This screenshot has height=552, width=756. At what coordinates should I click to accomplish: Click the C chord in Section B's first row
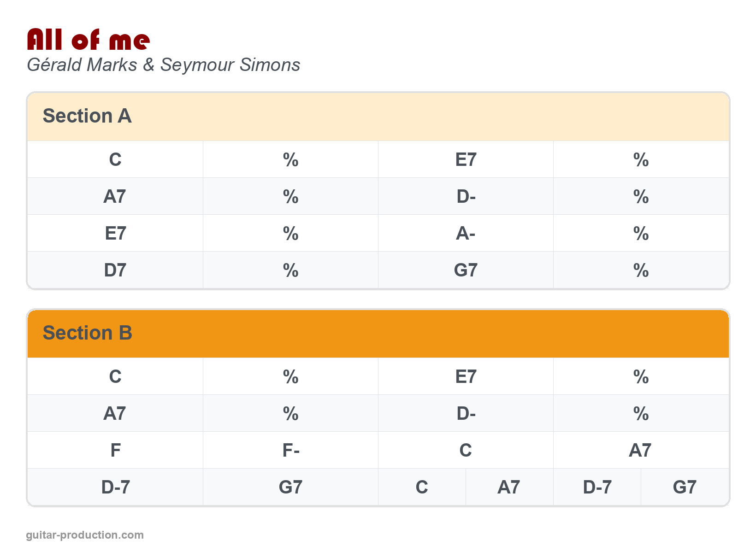115,377
